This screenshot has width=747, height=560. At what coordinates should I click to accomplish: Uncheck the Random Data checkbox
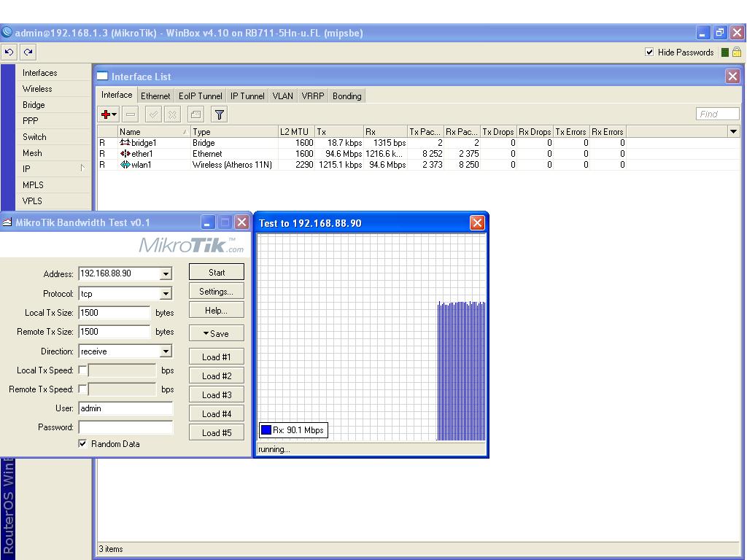[x=82, y=443]
